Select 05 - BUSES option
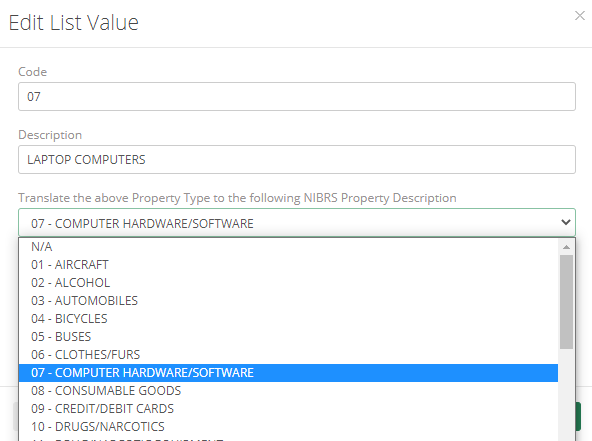This screenshot has width=592, height=441. [x=288, y=337]
